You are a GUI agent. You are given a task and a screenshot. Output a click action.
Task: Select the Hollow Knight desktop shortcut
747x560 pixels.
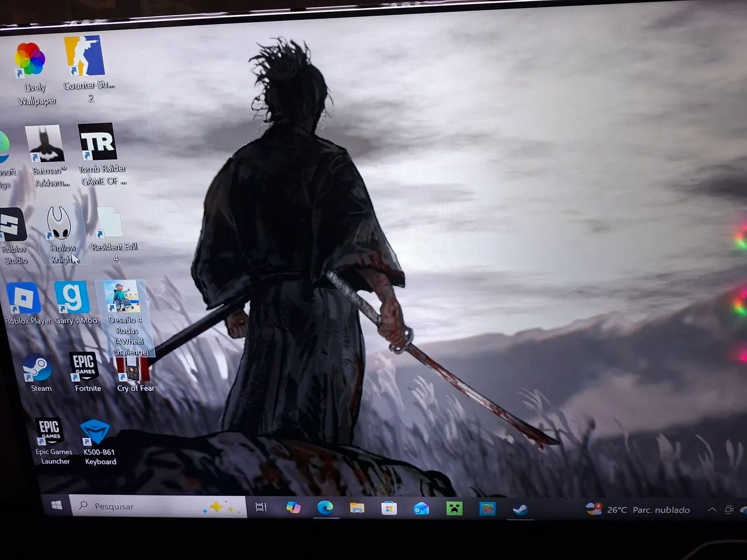(61, 235)
